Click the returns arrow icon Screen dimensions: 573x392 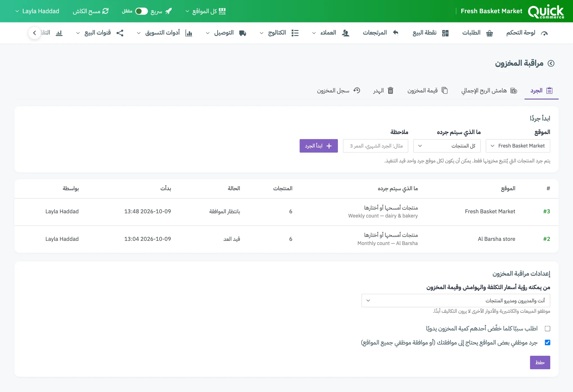[395, 33]
